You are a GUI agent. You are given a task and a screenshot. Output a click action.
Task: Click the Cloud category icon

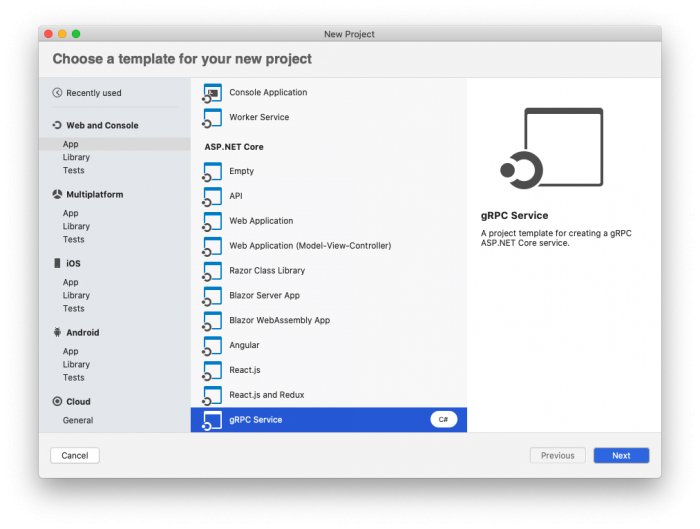(57, 402)
